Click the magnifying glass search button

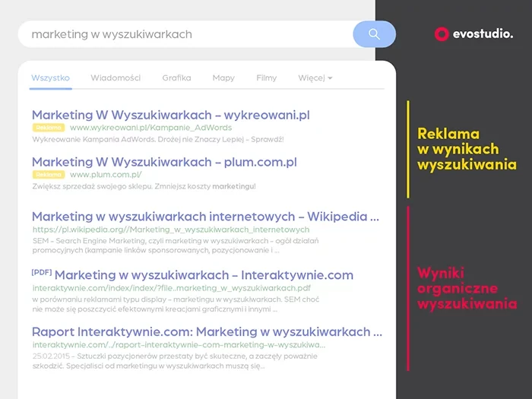pyautogui.click(x=374, y=34)
